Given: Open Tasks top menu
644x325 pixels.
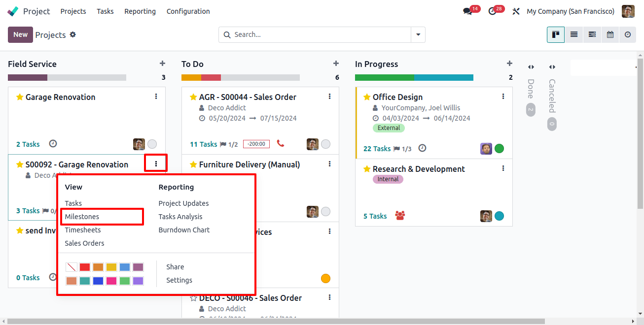Looking at the screenshot, I should 105,11.
